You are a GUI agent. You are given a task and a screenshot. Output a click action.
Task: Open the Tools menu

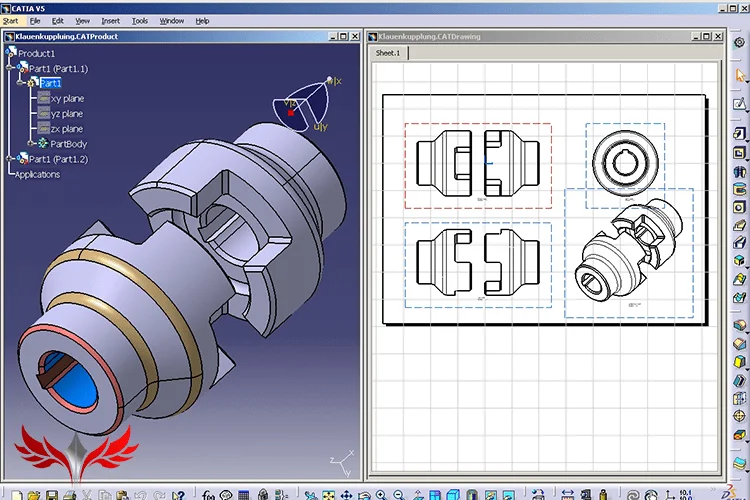(140, 21)
